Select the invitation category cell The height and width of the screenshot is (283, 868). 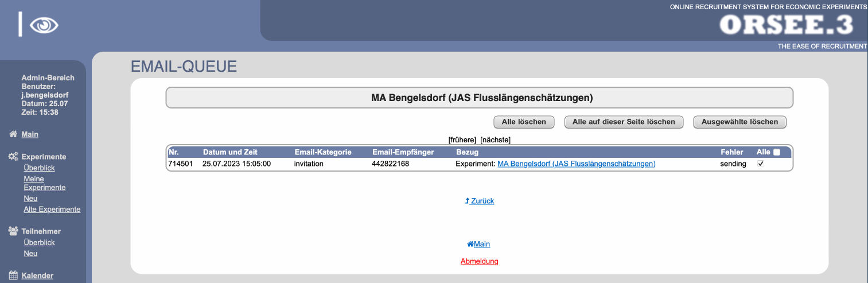309,164
